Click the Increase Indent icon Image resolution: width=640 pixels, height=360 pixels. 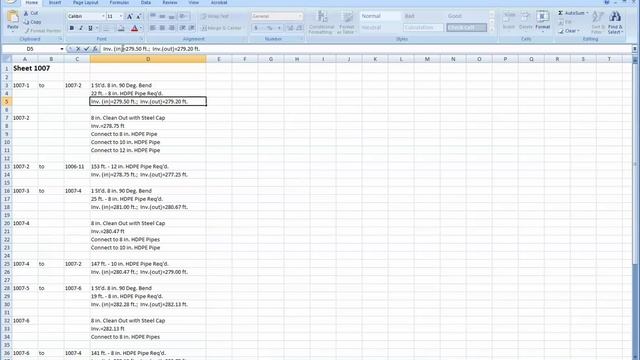pos(191,28)
